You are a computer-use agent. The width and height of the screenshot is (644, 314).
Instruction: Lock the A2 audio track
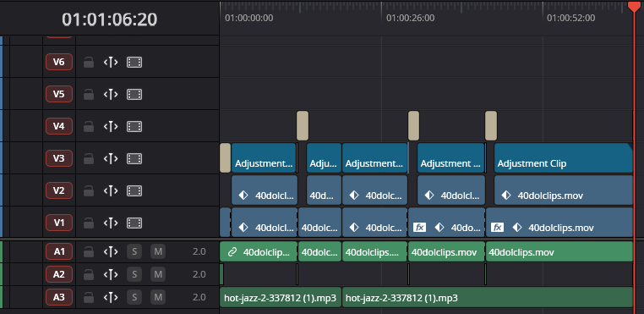[x=88, y=274]
